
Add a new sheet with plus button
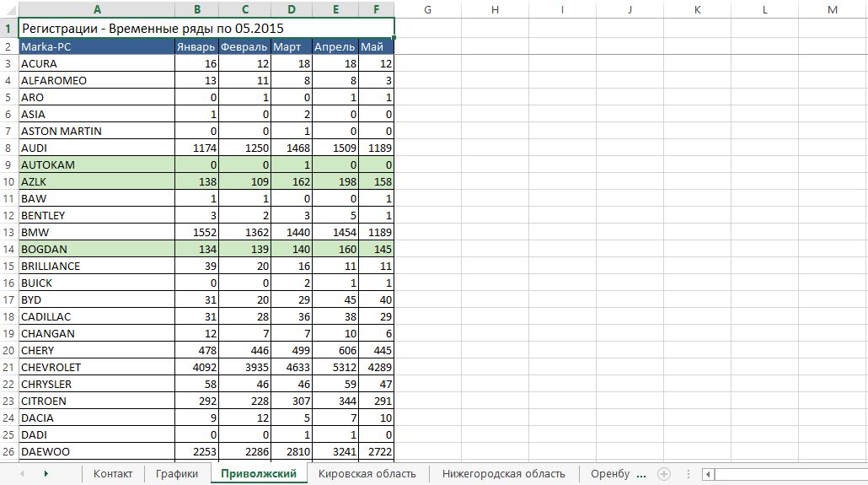(x=664, y=474)
